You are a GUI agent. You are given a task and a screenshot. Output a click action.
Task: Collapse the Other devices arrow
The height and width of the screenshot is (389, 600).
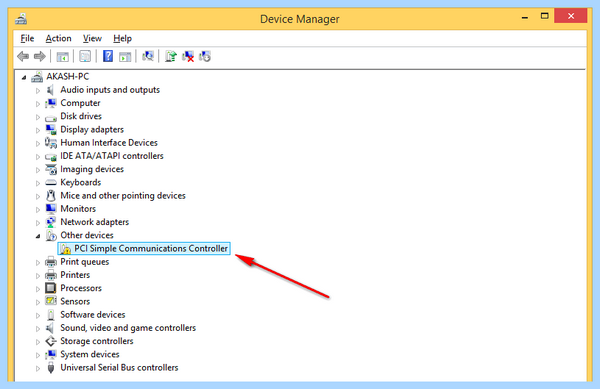click(x=38, y=236)
